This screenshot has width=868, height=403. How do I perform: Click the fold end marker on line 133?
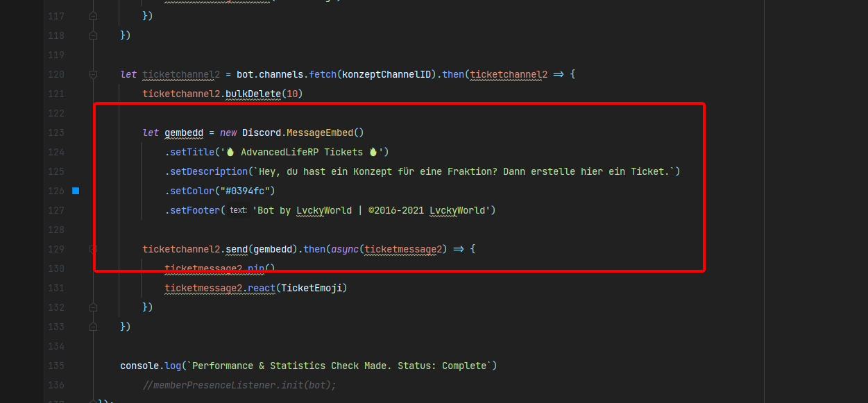(x=93, y=326)
